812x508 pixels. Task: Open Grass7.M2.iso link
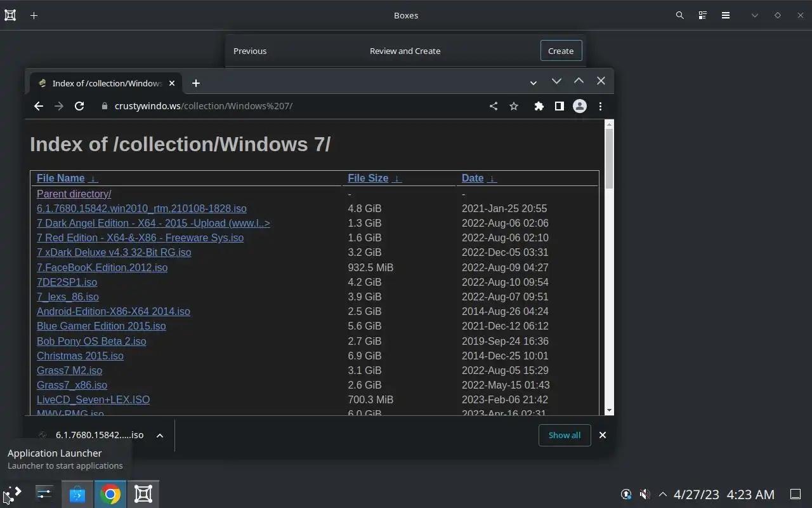tap(69, 370)
